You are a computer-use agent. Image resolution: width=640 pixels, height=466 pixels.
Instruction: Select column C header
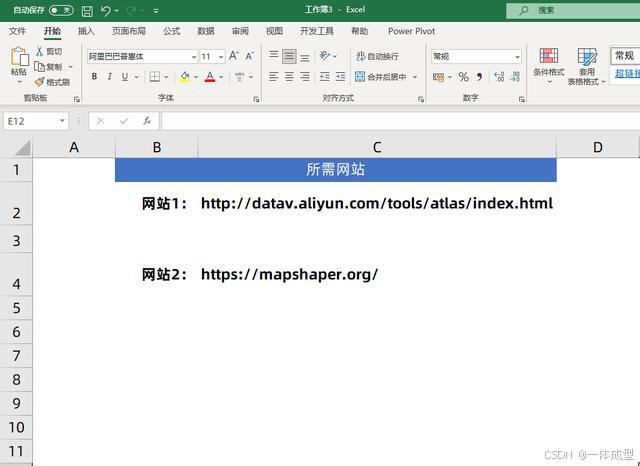pyautogui.click(x=377, y=147)
